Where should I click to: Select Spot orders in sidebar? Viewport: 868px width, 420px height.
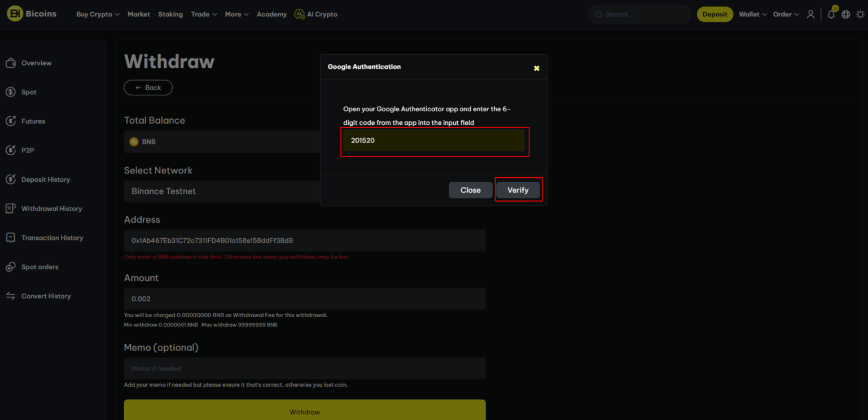coord(40,267)
